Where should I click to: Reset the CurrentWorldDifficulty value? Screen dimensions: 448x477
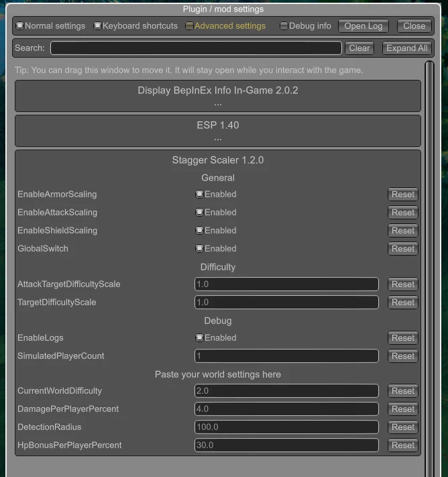coord(402,391)
